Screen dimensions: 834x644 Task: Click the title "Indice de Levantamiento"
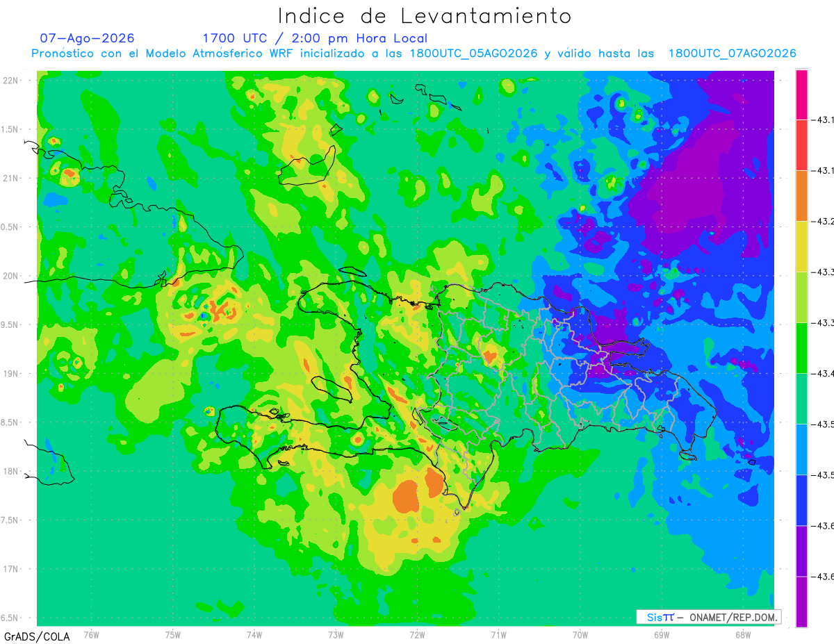coord(425,15)
